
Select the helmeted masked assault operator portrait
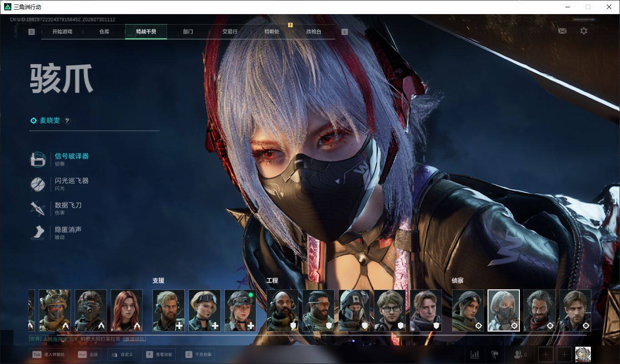tap(55, 310)
